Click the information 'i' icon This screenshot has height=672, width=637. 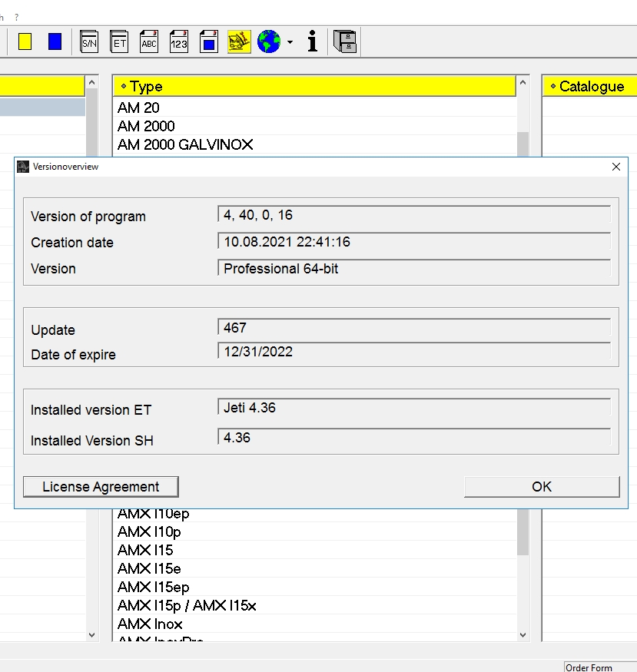pyautogui.click(x=313, y=41)
